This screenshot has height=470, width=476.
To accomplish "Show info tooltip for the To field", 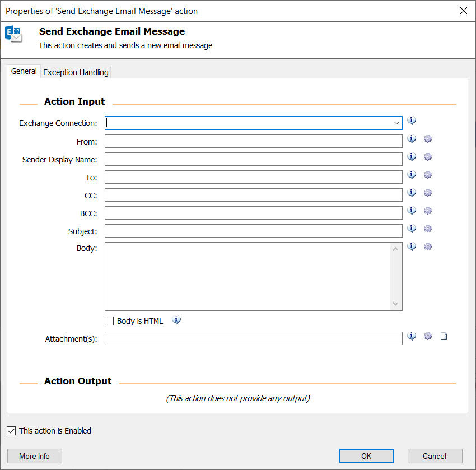I will tap(412, 175).
